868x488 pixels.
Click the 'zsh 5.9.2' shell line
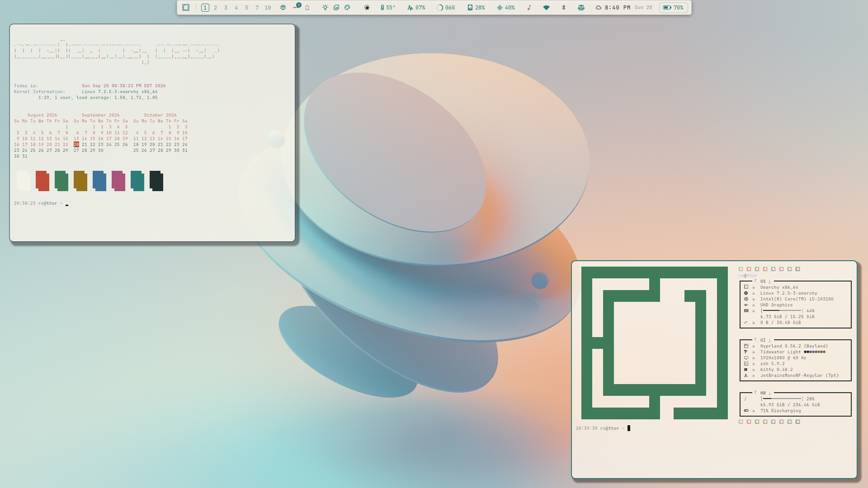[773, 364]
